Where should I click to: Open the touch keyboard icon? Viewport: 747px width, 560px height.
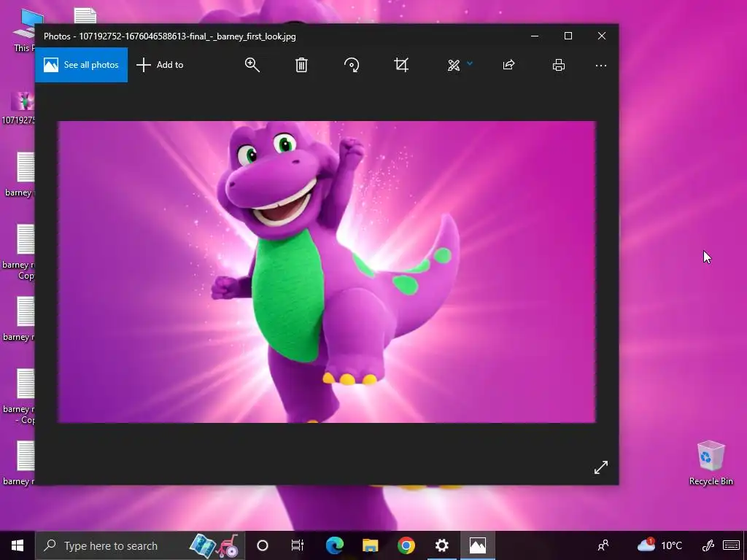point(731,545)
